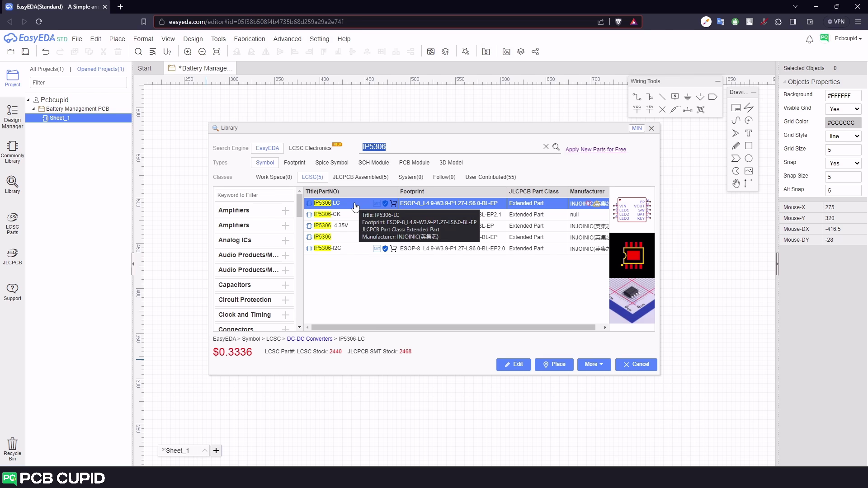The image size is (868, 488).
Task: Select JLCPCB Assembled class filter
Action: pos(360,177)
